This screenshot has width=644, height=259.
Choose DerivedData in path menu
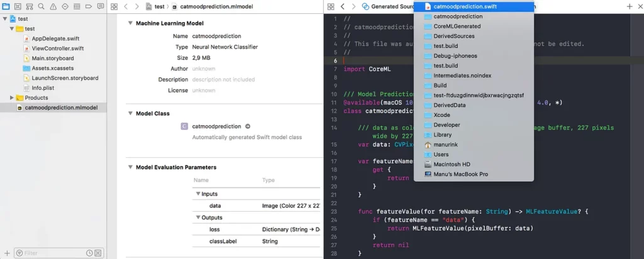tap(474, 105)
